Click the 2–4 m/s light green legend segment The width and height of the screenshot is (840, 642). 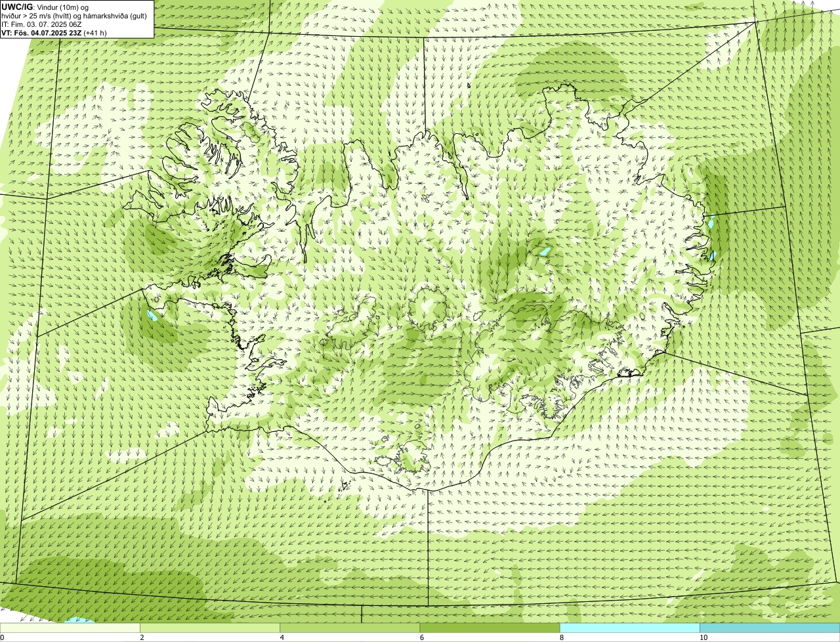tap(210, 628)
